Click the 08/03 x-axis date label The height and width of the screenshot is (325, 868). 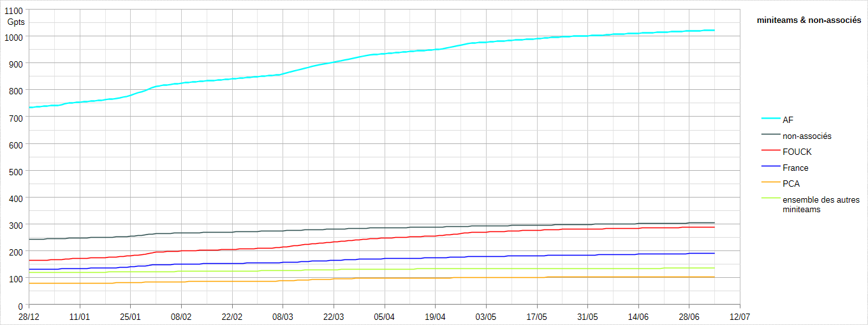283,317
